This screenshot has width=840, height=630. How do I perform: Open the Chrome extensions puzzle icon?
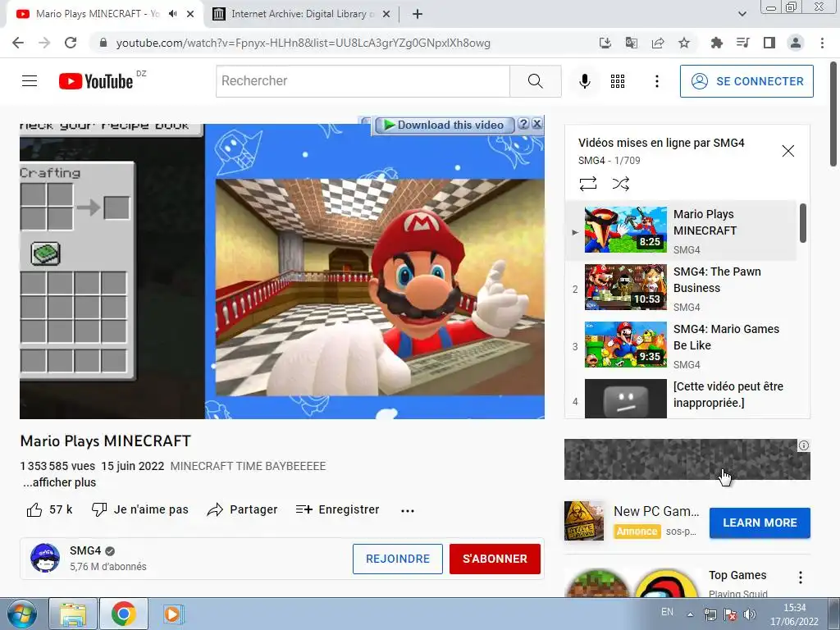pyautogui.click(x=716, y=43)
